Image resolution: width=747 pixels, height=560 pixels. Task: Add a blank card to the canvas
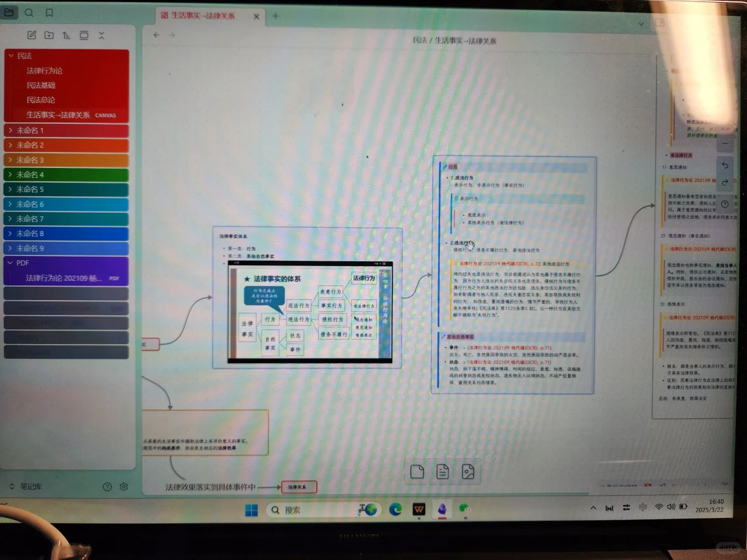click(417, 471)
